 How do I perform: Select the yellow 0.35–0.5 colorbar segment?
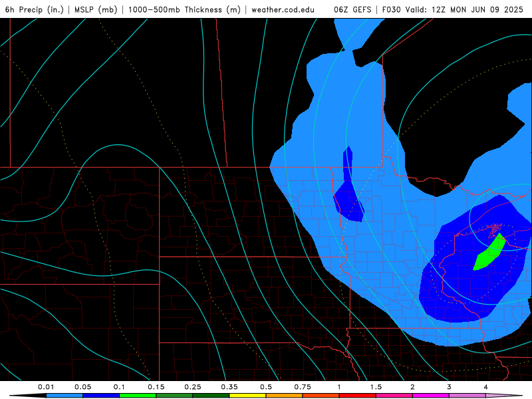(x=247, y=396)
